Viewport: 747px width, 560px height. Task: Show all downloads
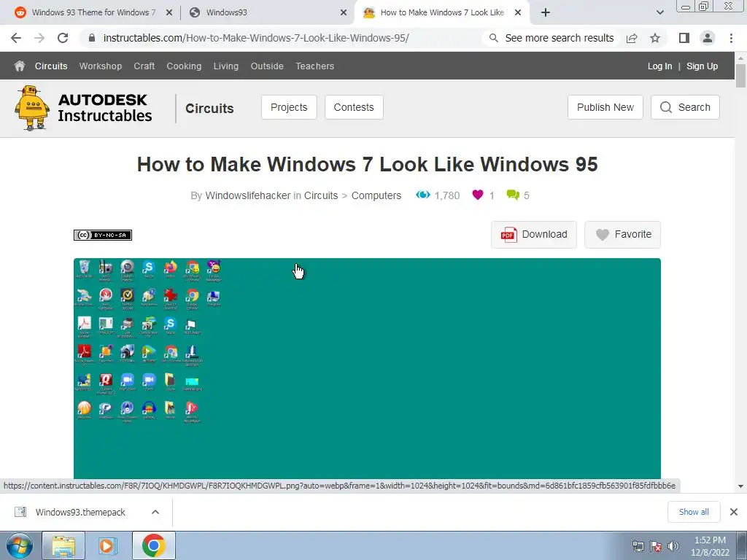tap(694, 512)
